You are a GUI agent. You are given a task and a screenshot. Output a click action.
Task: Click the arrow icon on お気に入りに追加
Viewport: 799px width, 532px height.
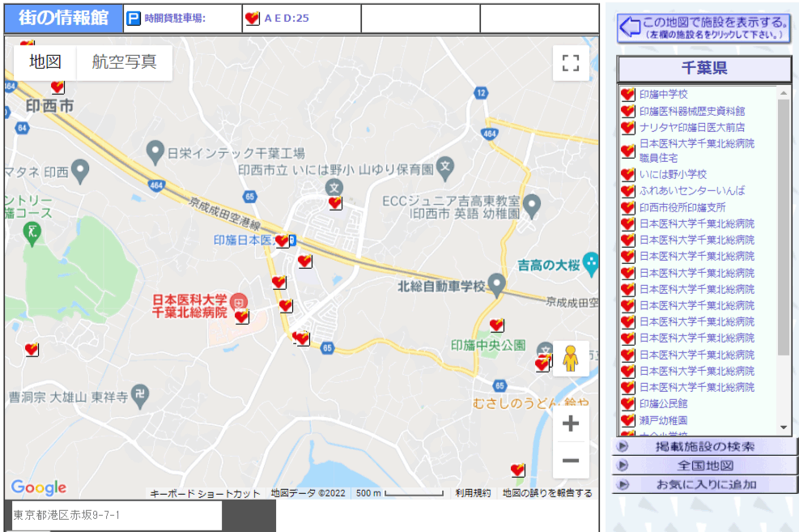(623, 484)
